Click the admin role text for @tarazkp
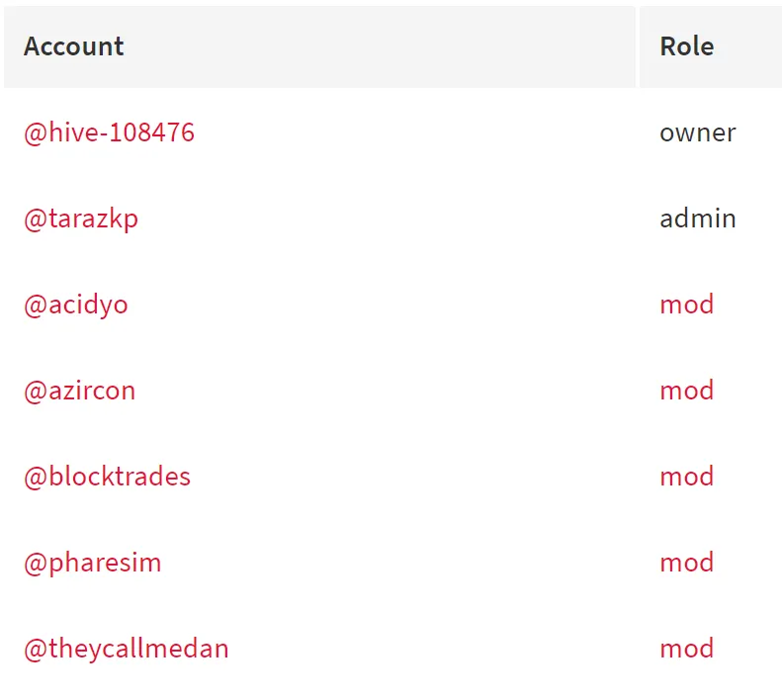Image resolution: width=782 pixels, height=700 pixels. click(698, 219)
